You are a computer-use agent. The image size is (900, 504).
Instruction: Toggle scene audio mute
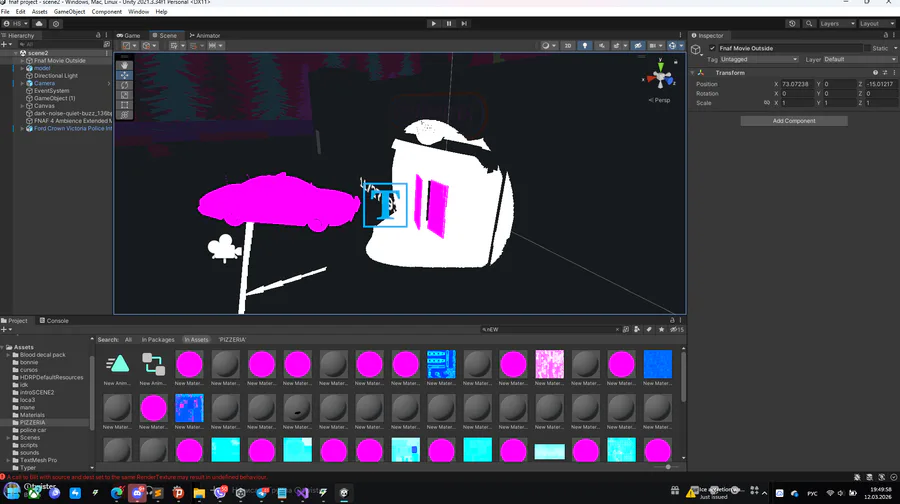pyautogui.click(x=601, y=46)
